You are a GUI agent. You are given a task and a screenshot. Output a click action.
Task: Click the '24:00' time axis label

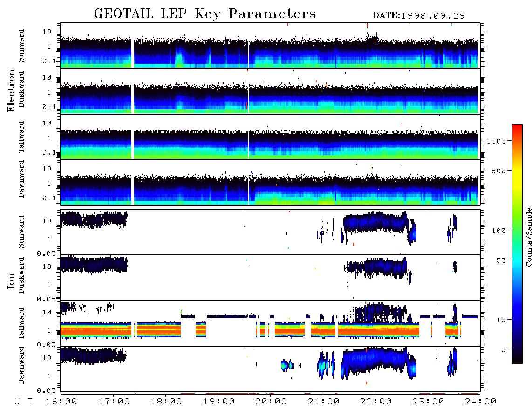point(481,402)
